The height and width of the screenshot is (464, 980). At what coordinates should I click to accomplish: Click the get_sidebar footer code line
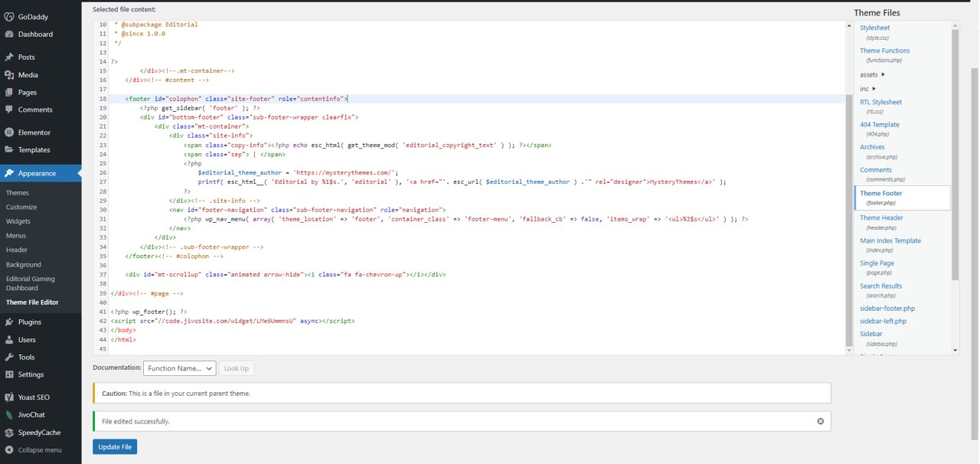pyautogui.click(x=200, y=108)
